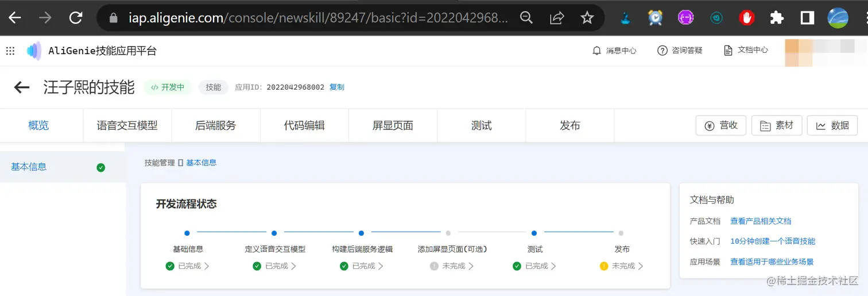
Task: Click the 营收 button
Action: 720,125
